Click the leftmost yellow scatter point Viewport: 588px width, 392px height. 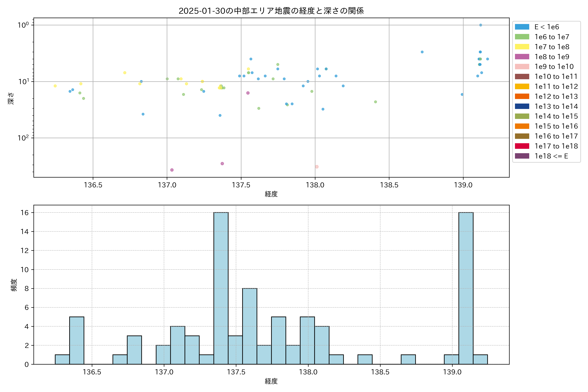pos(55,86)
